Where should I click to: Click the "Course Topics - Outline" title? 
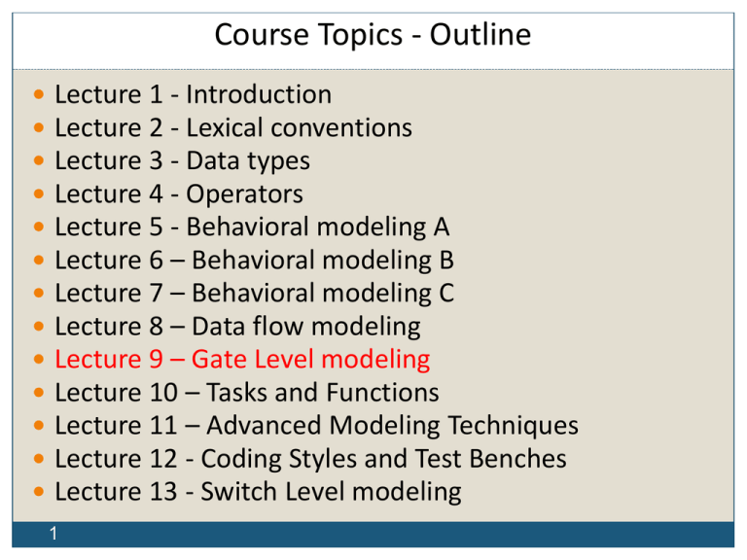[x=373, y=36]
